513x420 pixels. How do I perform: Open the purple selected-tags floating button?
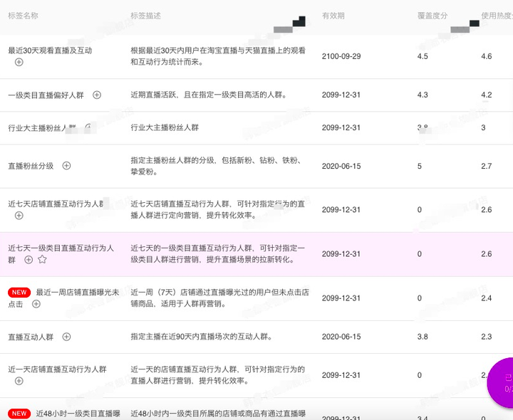pos(501,382)
